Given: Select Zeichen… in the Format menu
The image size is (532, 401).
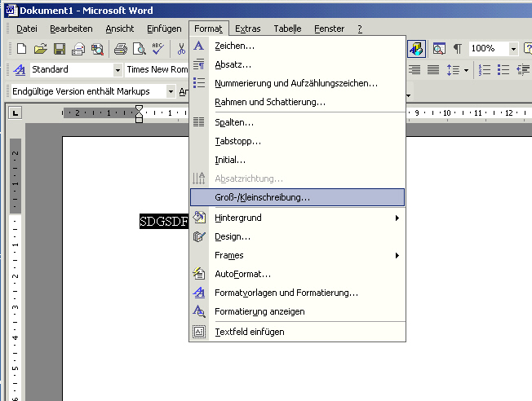Looking at the screenshot, I should coord(234,46).
